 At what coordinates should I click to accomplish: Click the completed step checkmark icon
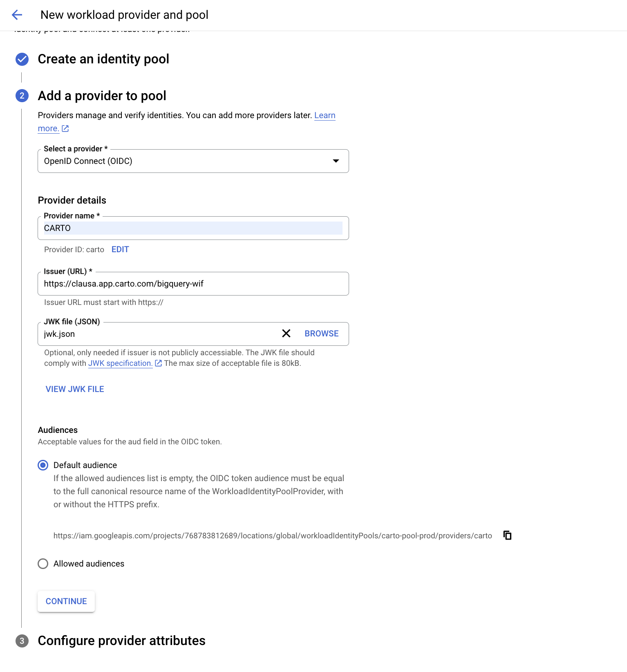pos(22,59)
